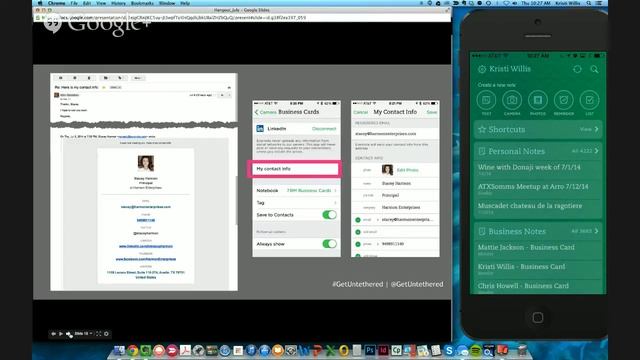The width and height of the screenshot is (640, 360).
Task: Create a new List note
Action: click(x=589, y=100)
